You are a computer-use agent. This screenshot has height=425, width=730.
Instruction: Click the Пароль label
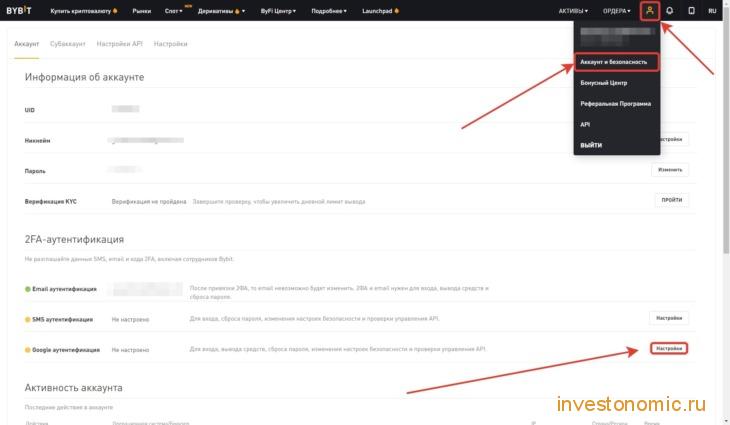coord(35,171)
